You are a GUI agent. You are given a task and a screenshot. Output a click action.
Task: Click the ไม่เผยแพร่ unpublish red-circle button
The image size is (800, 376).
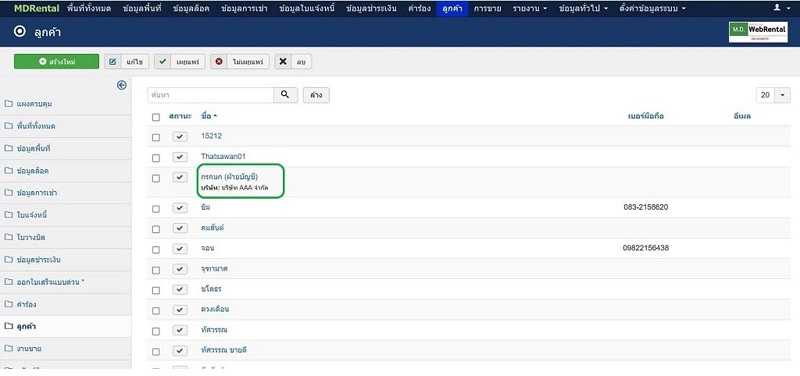pyautogui.click(x=240, y=62)
